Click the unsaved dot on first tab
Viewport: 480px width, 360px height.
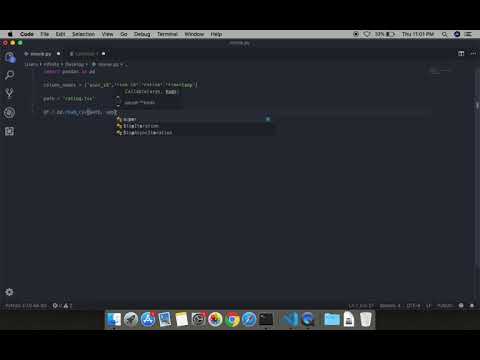tap(59, 54)
